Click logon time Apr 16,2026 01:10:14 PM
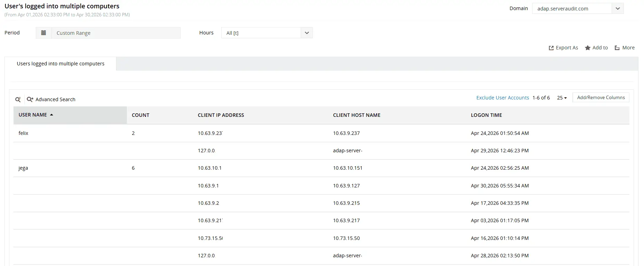The width and height of the screenshot is (644, 266). pos(500,238)
